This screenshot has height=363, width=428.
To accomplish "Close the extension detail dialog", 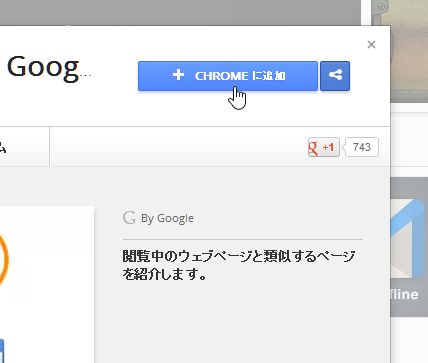I will coord(371,44).
